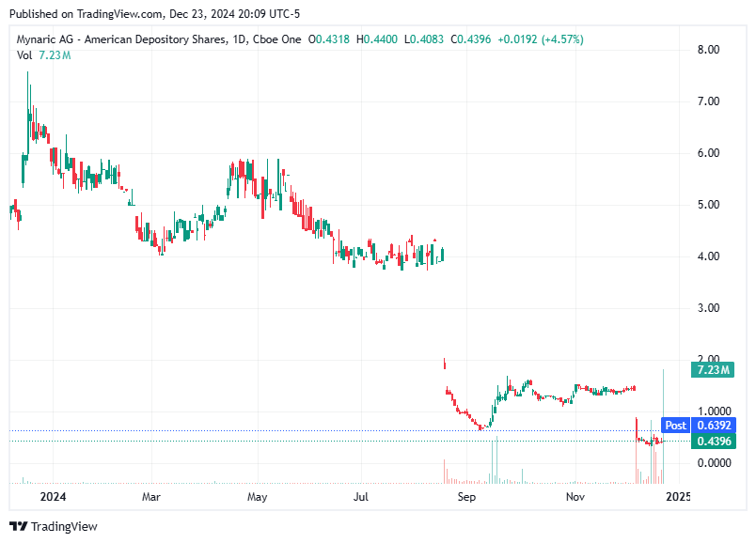Click the low value L0.4083
Image resolution: width=756 pixels, height=543 pixels.
(x=424, y=39)
